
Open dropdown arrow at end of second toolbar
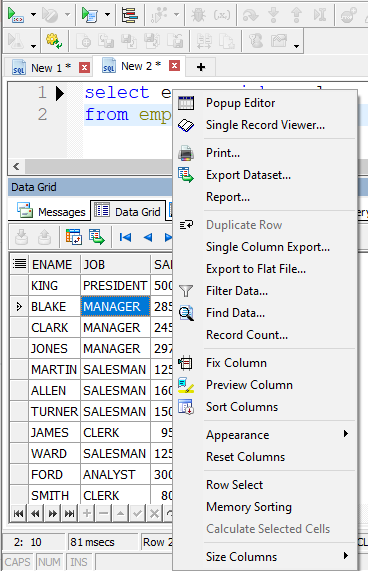(x=296, y=46)
